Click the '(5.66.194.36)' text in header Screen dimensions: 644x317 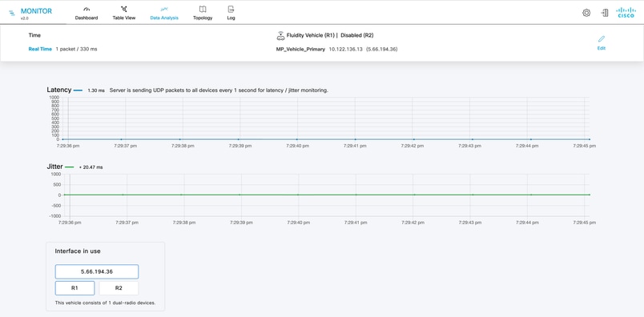381,50
